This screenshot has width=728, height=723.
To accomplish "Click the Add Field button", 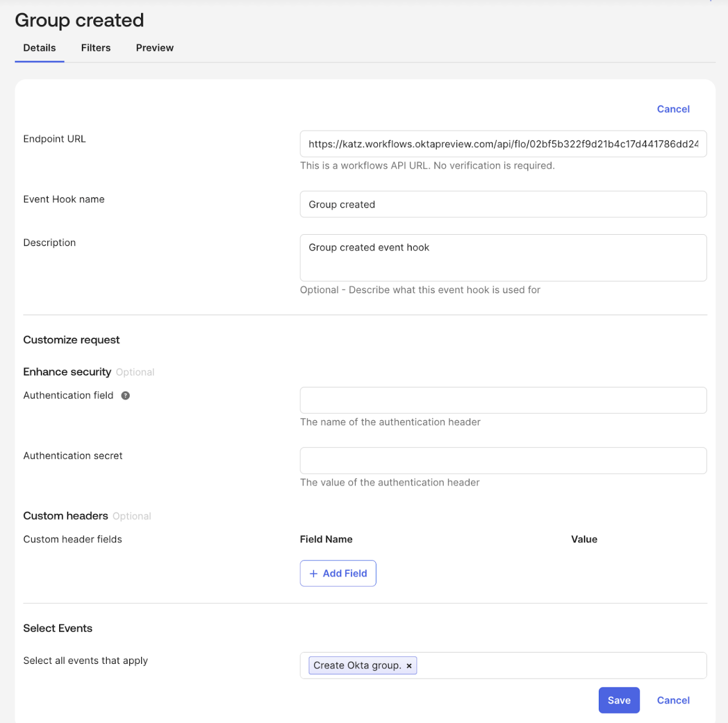I will 338,574.
